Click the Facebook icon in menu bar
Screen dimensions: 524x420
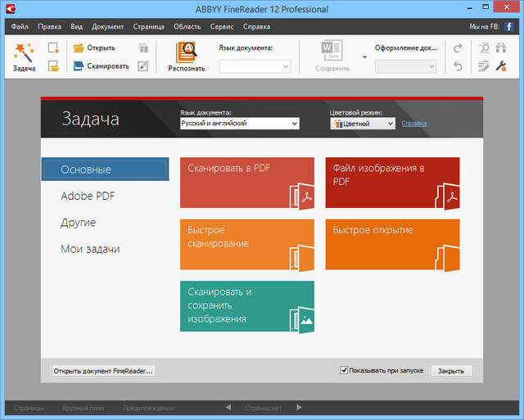[x=508, y=27]
